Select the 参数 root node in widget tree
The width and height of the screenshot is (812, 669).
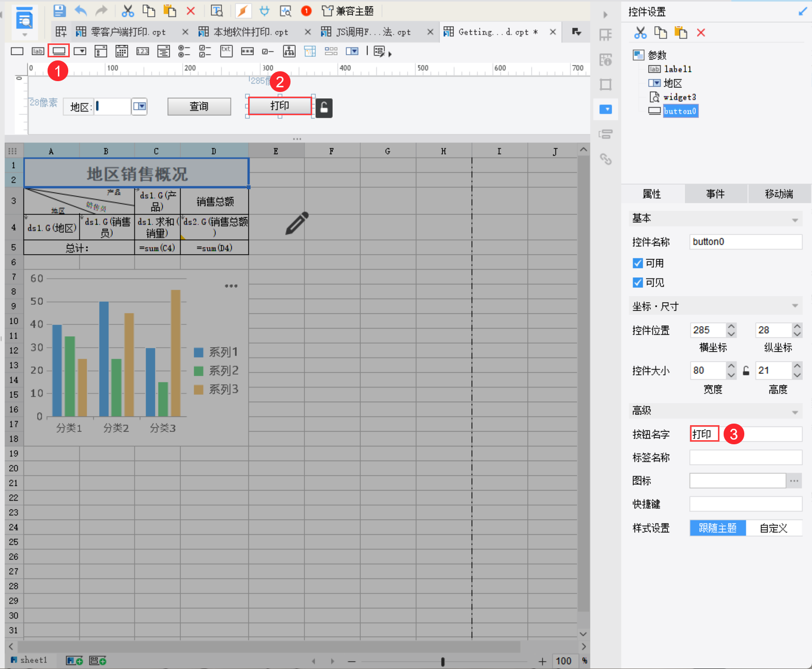[x=657, y=55]
